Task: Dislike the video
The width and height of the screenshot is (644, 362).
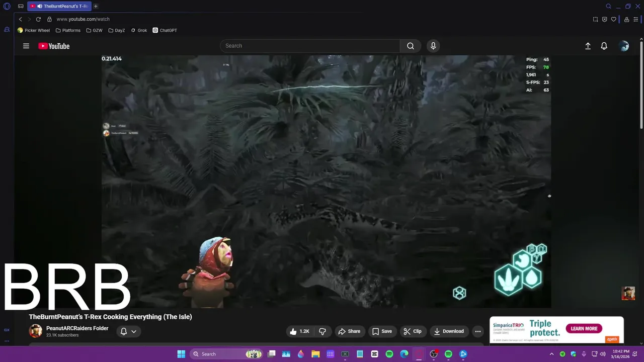Action: (x=323, y=331)
